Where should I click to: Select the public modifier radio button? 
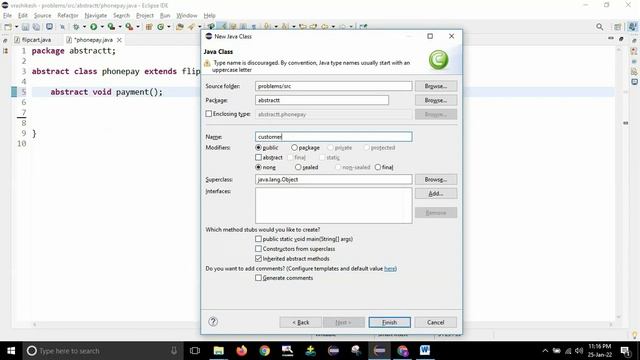click(258, 147)
